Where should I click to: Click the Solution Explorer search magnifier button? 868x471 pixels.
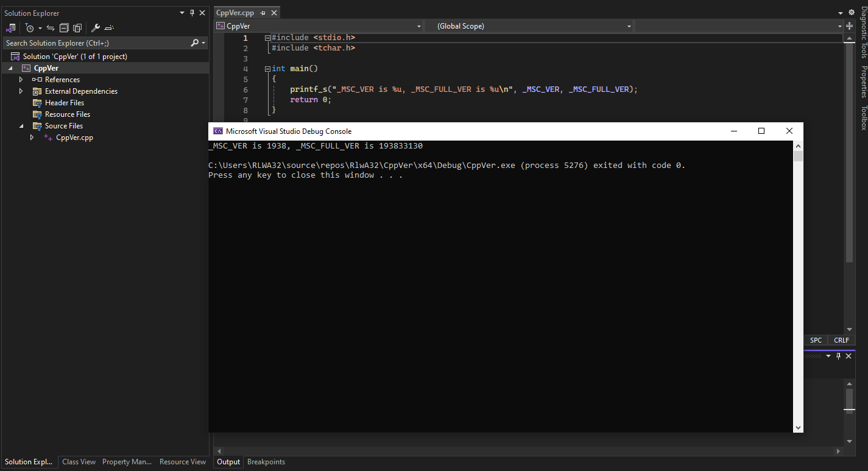[x=196, y=43]
